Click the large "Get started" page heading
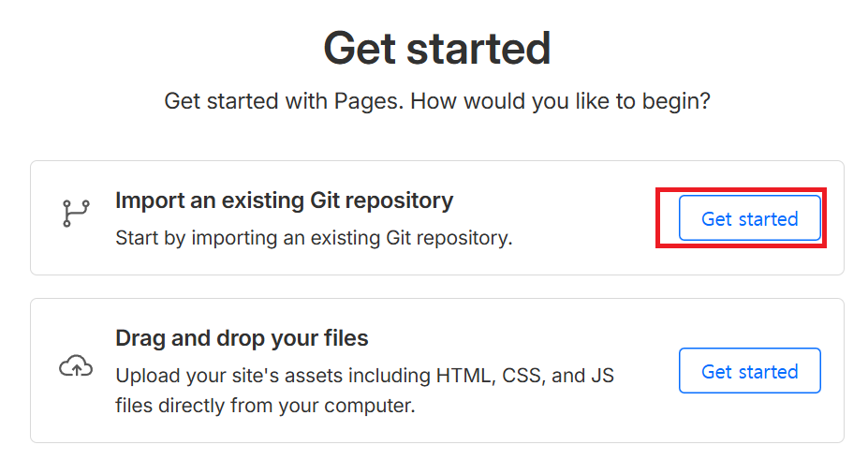 pos(436,49)
